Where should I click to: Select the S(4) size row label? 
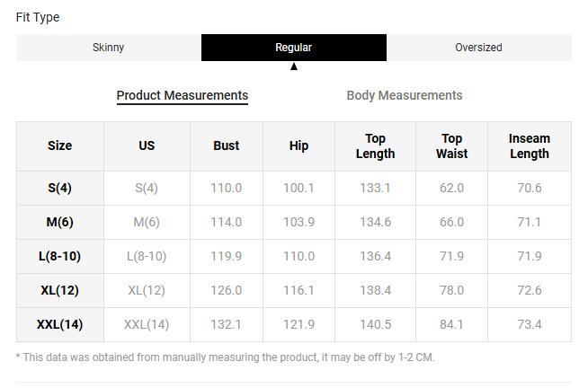(x=60, y=188)
